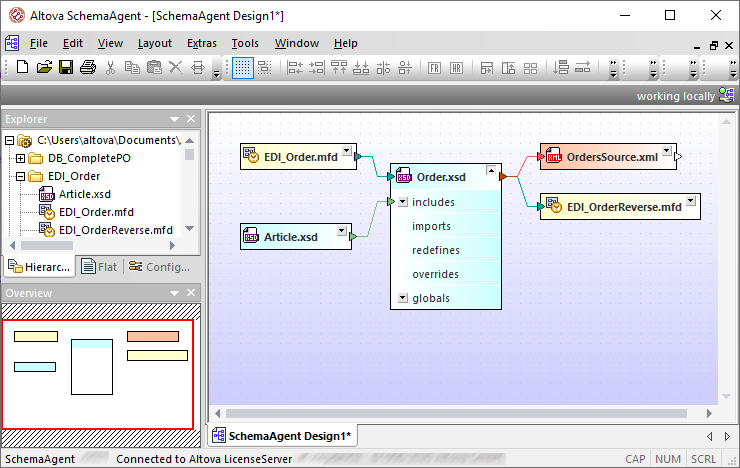Open the Window menu
Viewport: 740px width, 468px height.
coord(297,43)
